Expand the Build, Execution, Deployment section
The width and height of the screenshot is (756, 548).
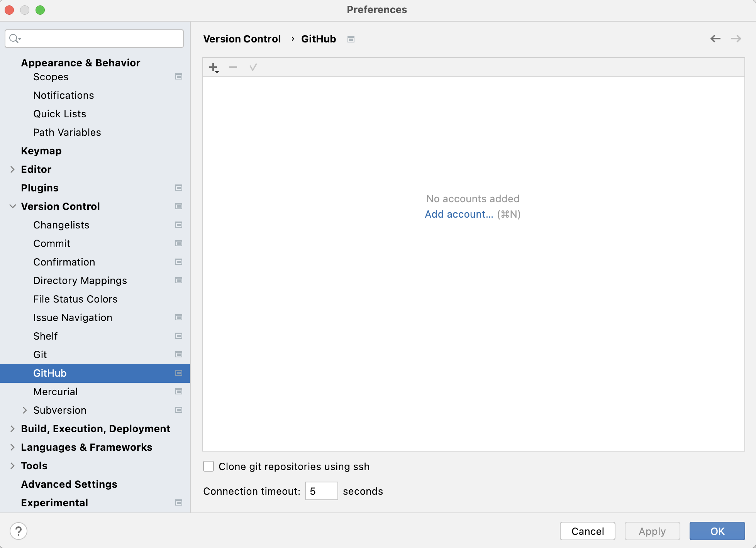12,429
